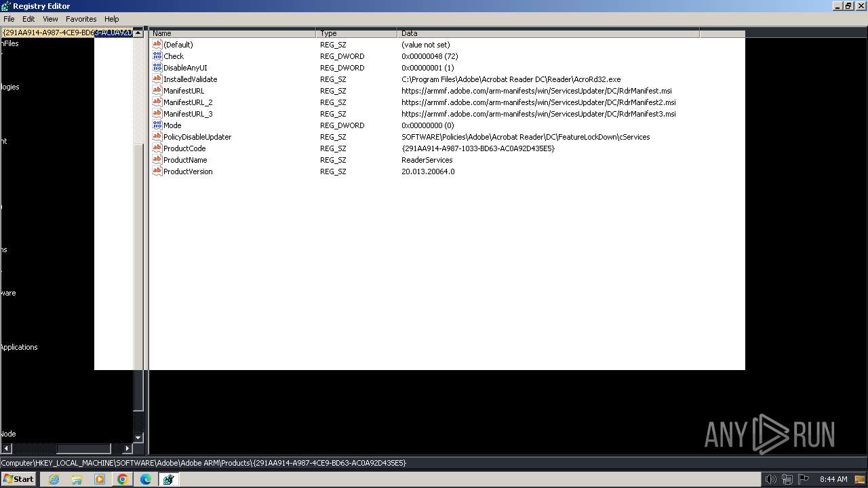Open the Windows Start menu
Image resolution: width=868 pixels, height=488 pixels.
coord(18,479)
